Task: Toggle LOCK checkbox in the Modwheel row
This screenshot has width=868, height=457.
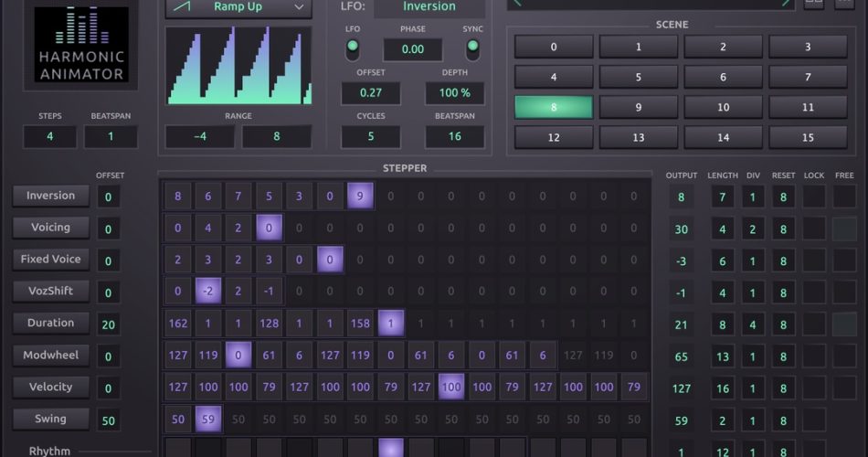Action: pos(814,356)
